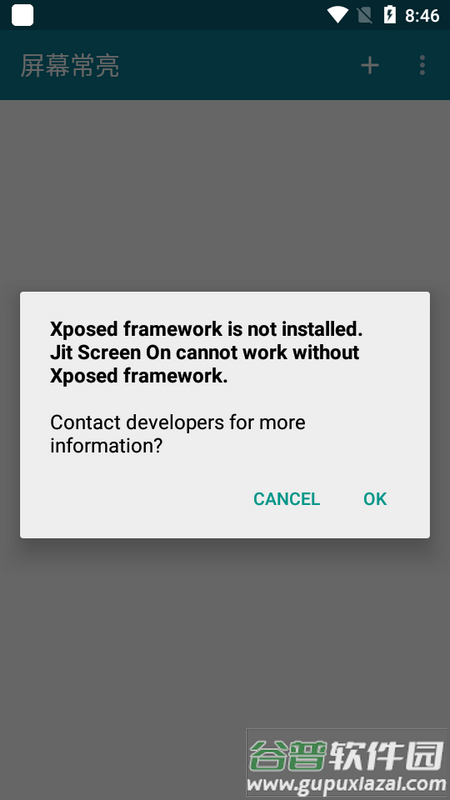Tap the 屏幕常亮 app title
Screen dimensions: 450x800
click(x=70, y=66)
